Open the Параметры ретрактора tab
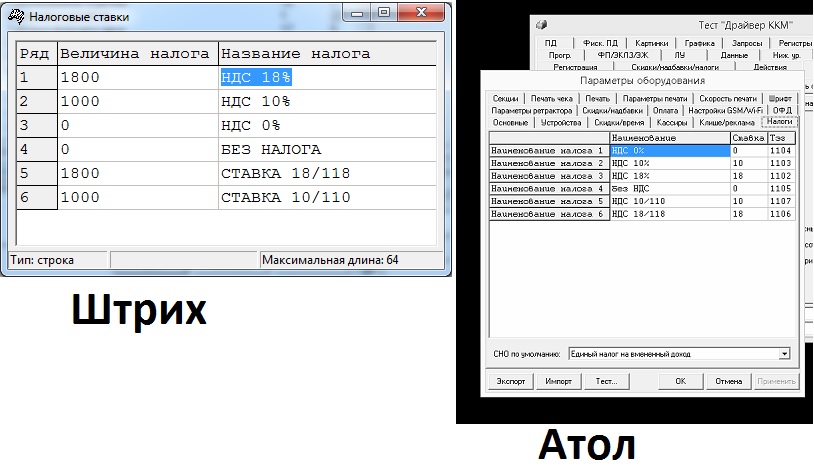The image size is (814, 474). [532, 110]
